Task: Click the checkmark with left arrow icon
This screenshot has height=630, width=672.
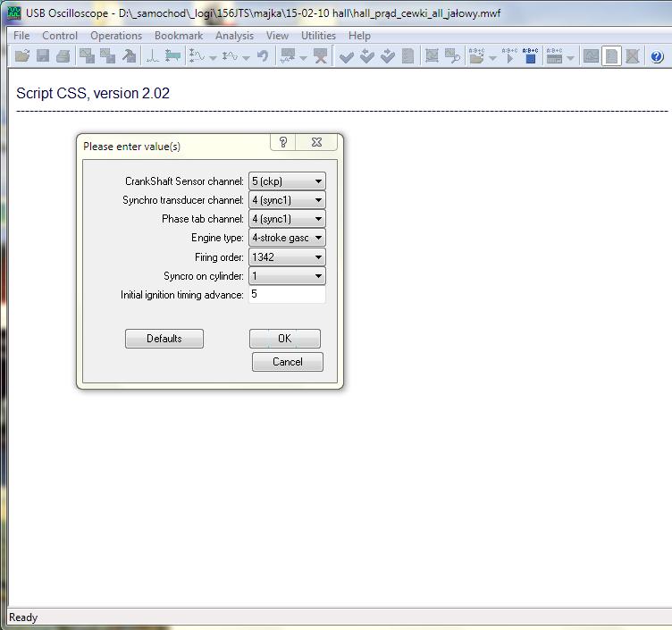Action: [x=367, y=56]
